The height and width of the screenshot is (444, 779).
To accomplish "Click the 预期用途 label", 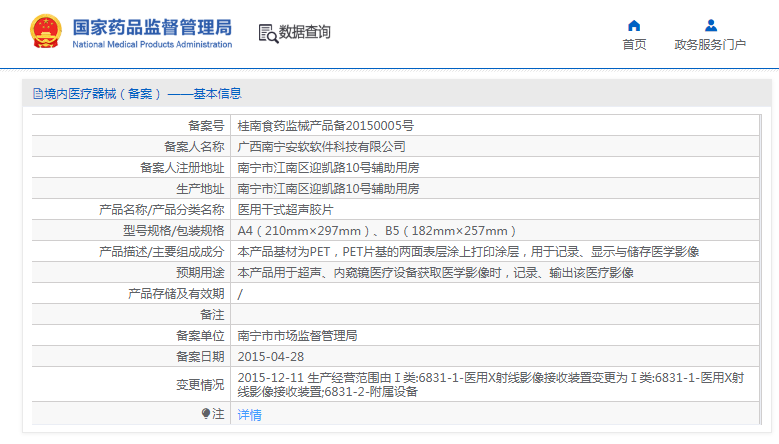I will pos(200,273).
